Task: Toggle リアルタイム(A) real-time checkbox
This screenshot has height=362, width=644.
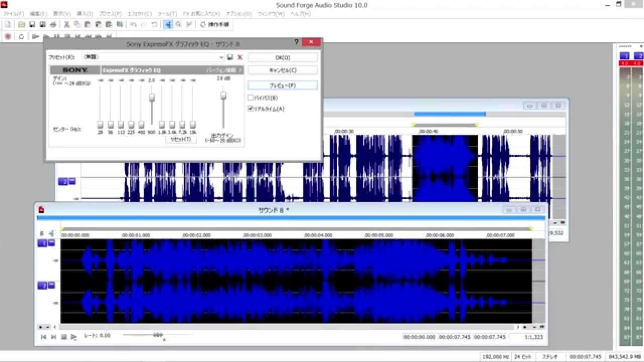Action: click(251, 109)
